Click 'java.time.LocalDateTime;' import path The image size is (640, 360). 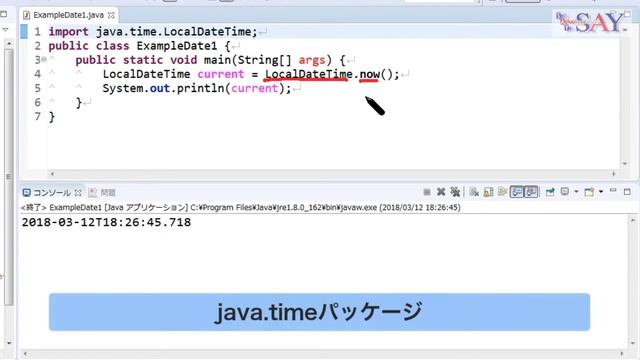click(177, 31)
